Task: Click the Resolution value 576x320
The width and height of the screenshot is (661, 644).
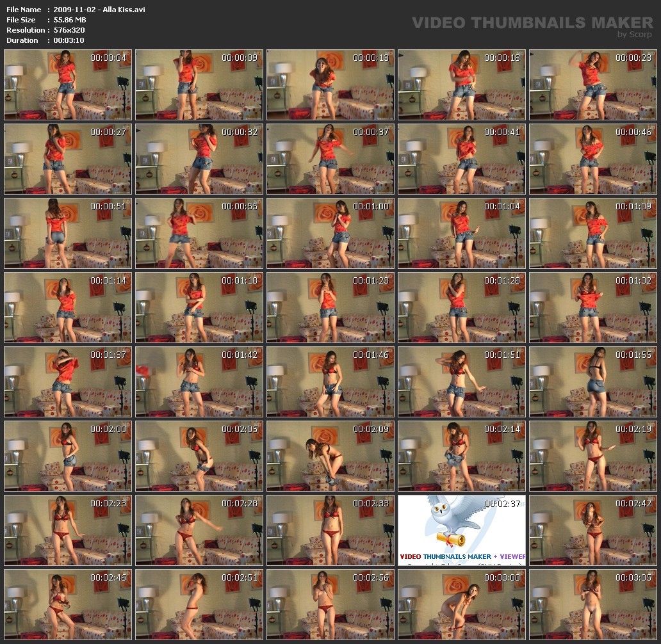Action: coord(69,30)
